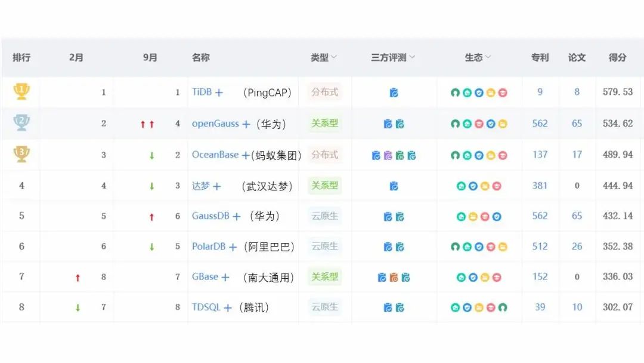Viewport: 644px width, 363px height.
Task: Click the 论文 column header
Action: click(577, 57)
